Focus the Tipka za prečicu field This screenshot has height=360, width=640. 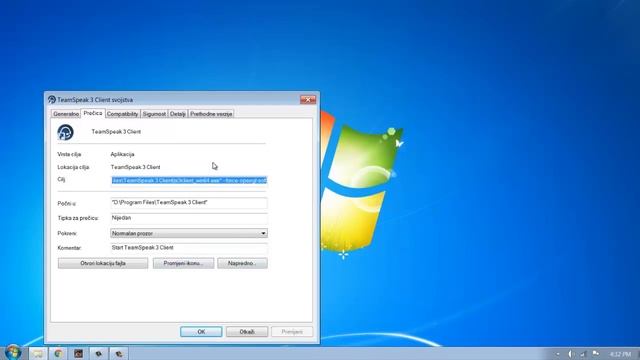189,218
